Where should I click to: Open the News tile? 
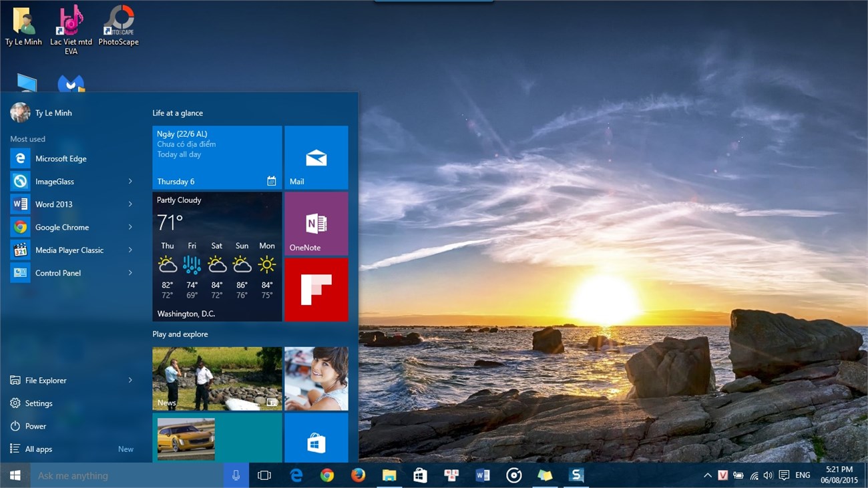click(x=217, y=379)
